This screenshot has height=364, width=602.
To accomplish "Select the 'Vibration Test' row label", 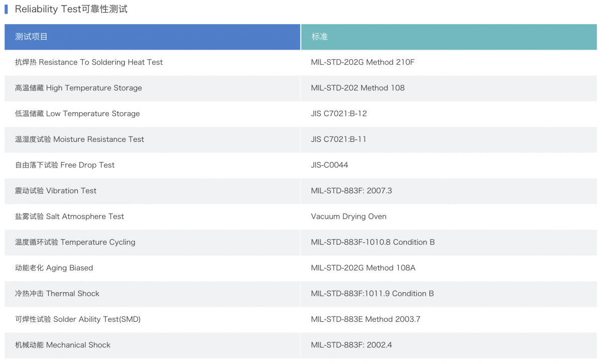I will pyautogui.click(x=56, y=191).
